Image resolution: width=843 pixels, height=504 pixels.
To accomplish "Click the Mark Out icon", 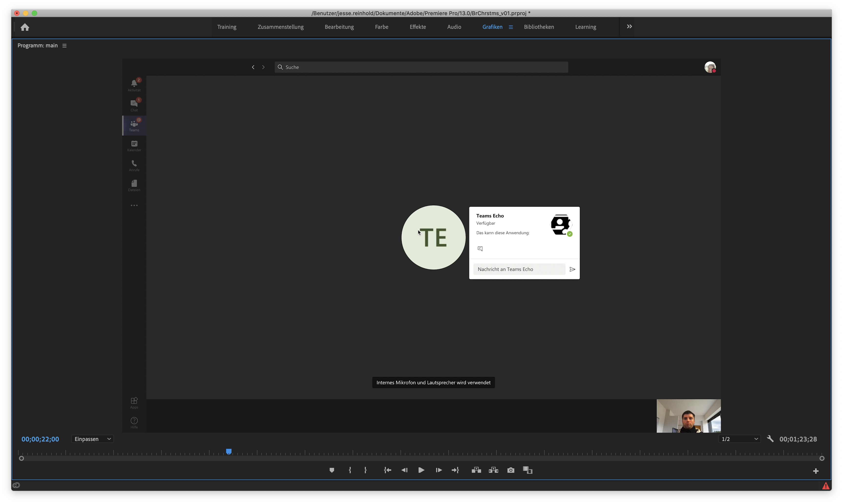I will tap(366, 470).
